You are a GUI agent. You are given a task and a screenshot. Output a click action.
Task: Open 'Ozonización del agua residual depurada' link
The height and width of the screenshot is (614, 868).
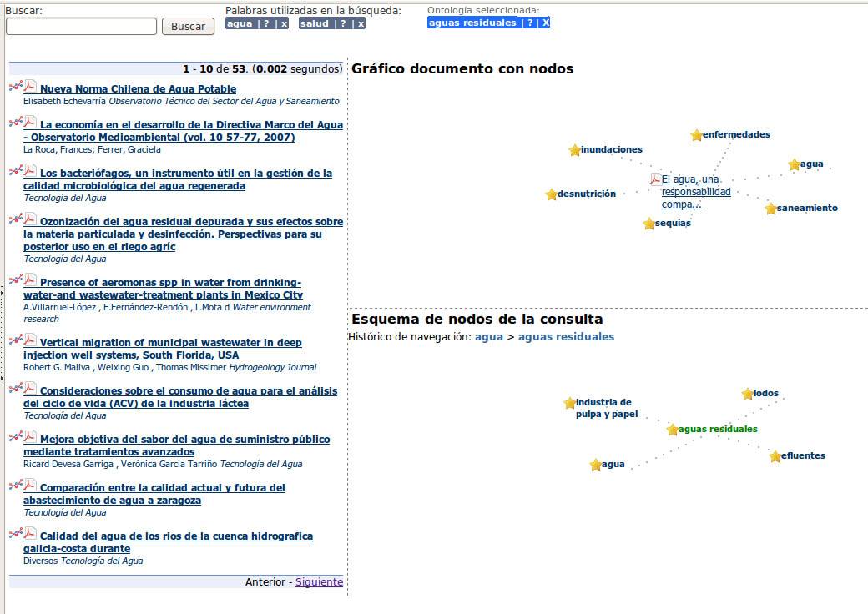coord(184,234)
